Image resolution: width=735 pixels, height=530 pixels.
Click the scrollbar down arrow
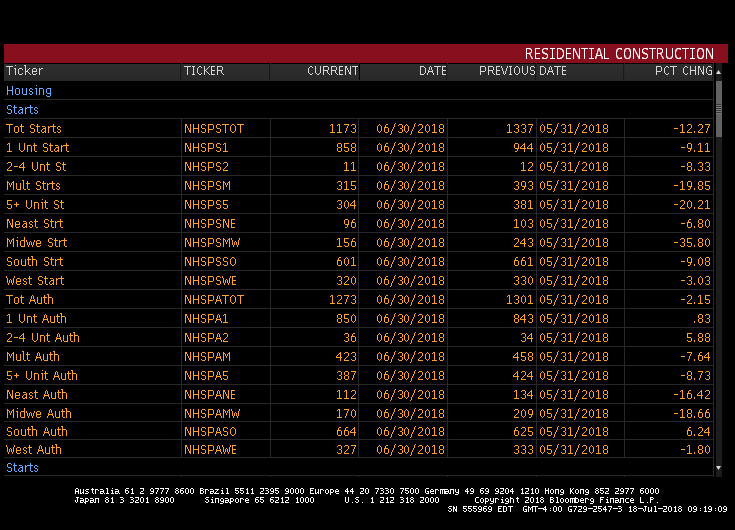click(718, 467)
